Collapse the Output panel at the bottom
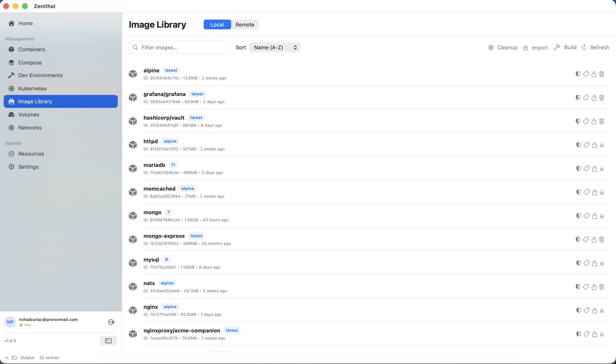 6,358
